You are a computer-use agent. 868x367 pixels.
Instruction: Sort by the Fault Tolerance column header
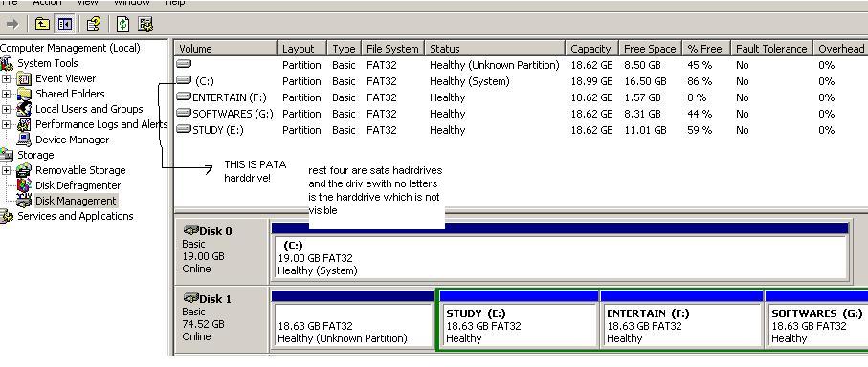(x=771, y=49)
